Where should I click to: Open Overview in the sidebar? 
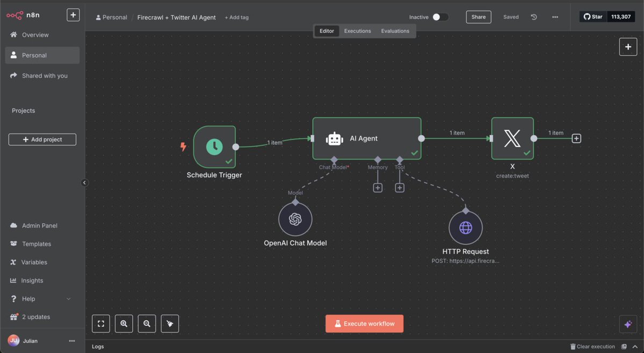coord(42,35)
